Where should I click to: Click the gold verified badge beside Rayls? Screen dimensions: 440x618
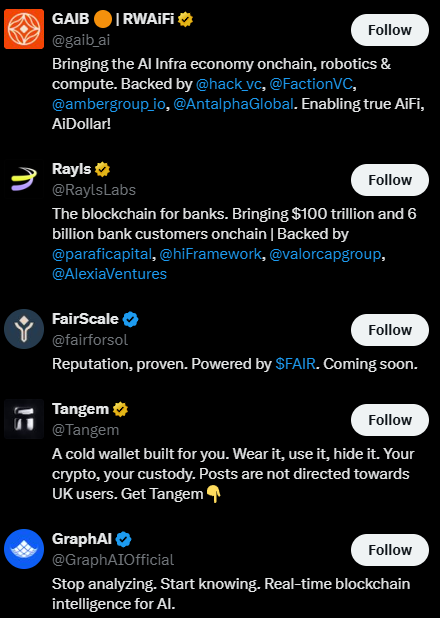pyautogui.click(x=103, y=169)
